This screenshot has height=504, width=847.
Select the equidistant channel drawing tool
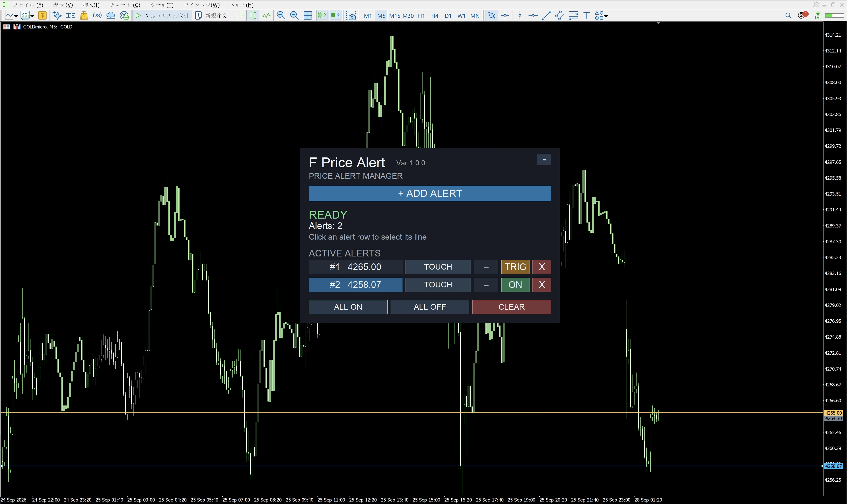[x=560, y=16]
